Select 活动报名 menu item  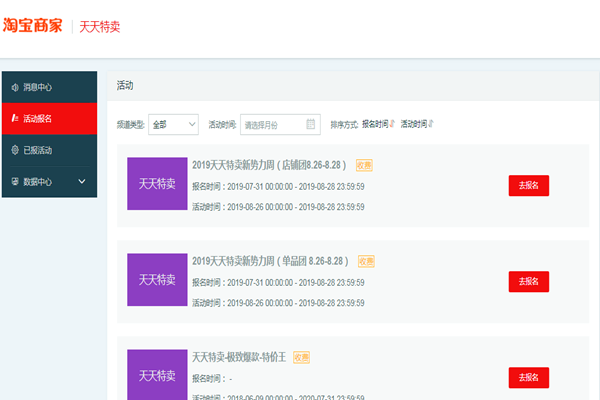pos(49,119)
